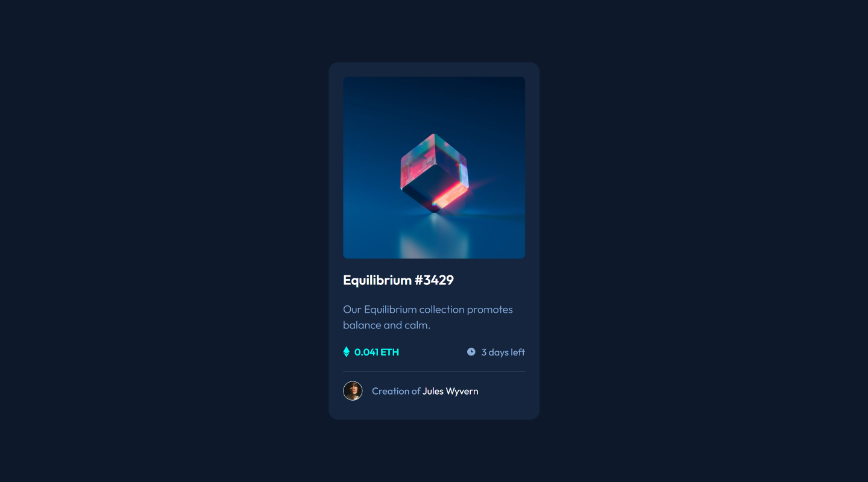Click the Ethereum diamond icon
This screenshot has width=868, height=482.
(346, 352)
